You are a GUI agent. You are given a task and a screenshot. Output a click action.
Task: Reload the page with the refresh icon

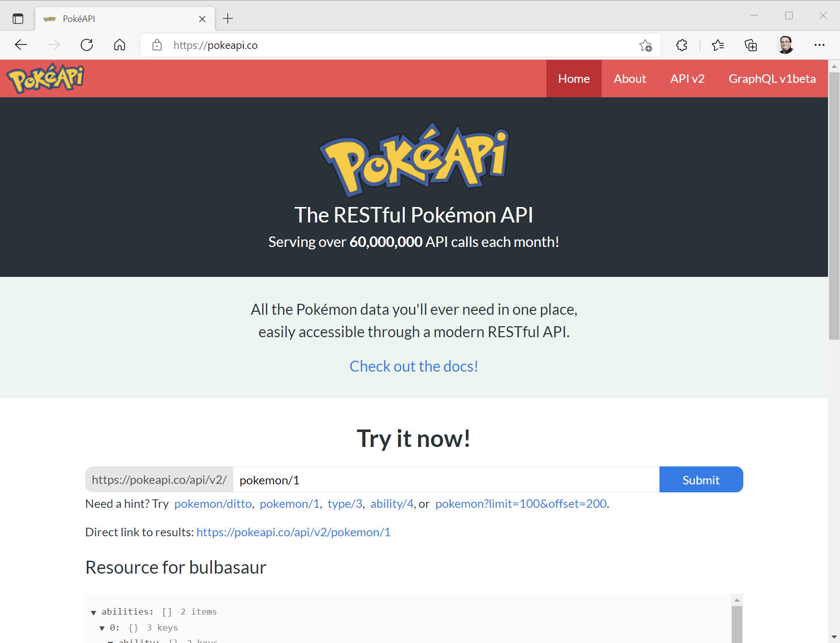87,45
